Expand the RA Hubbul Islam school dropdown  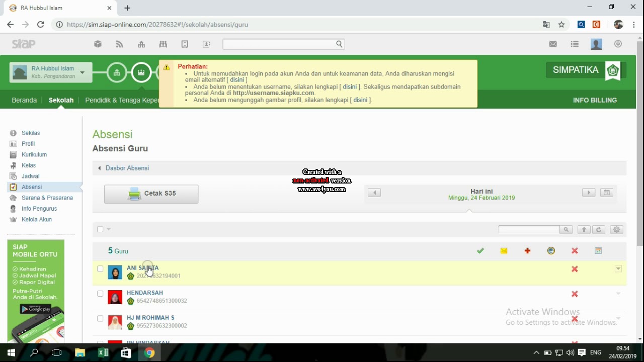(82, 73)
